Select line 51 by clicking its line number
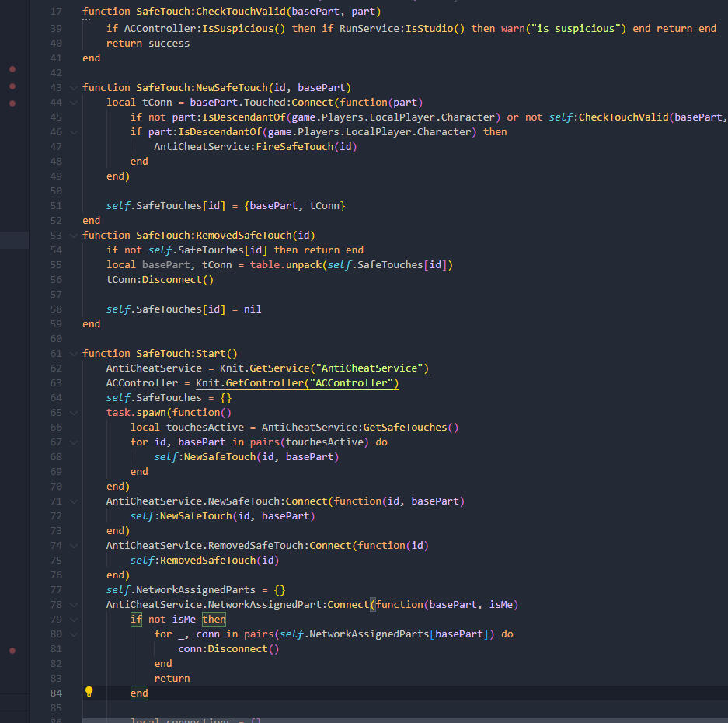The height and width of the screenshot is (723, 728). coord(55,205)
